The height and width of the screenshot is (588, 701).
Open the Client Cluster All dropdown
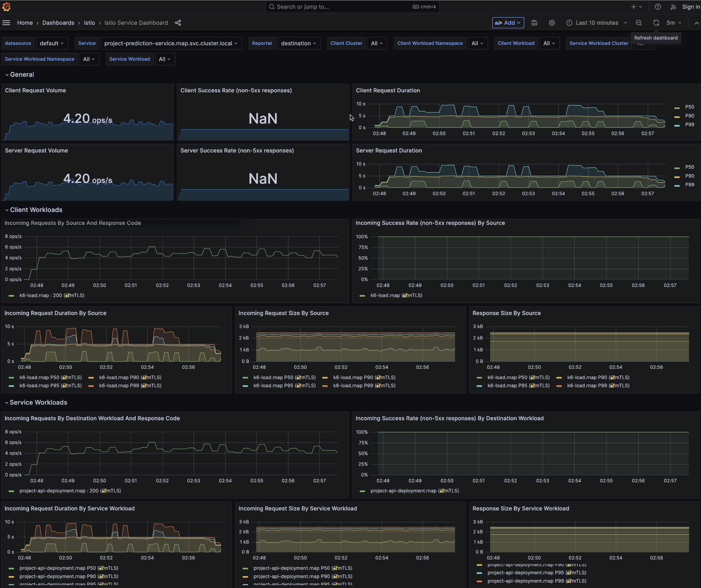coord(377,43)
